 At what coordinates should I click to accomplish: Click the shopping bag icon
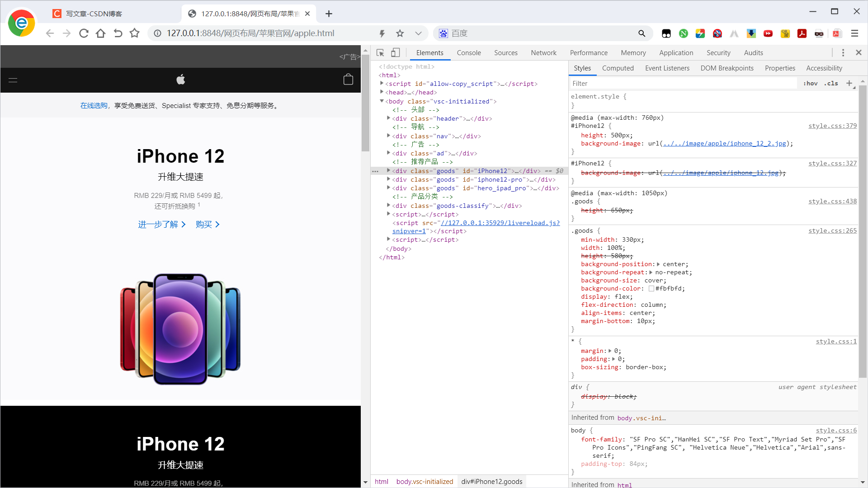click(348, 80)
